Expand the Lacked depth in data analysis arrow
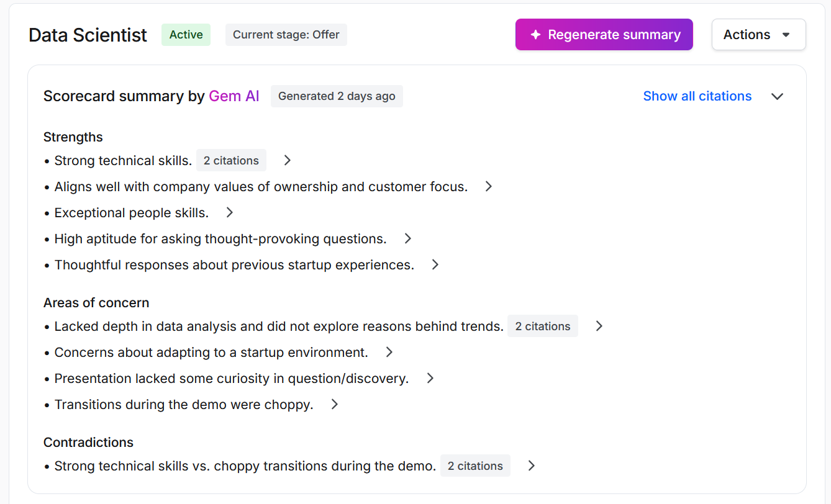This screenshot has height=504, width=831. pyautogui.click(x=599, y=326)
